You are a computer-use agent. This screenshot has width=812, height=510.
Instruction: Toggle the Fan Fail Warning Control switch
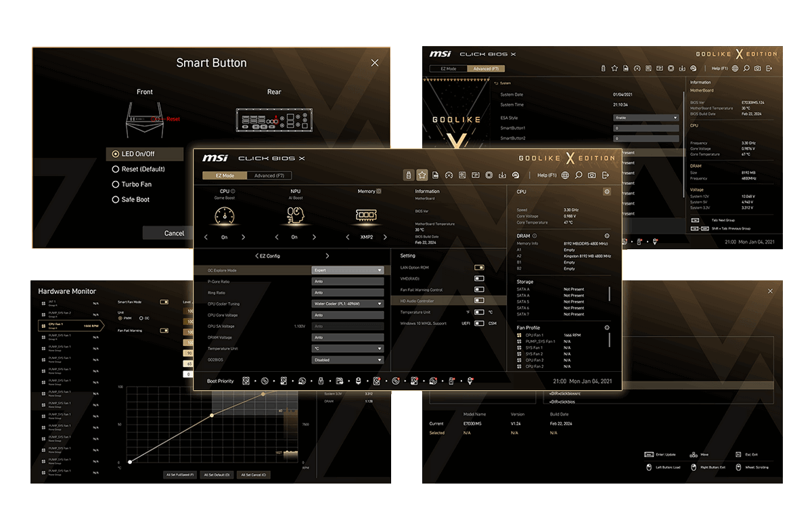(479, 290)
